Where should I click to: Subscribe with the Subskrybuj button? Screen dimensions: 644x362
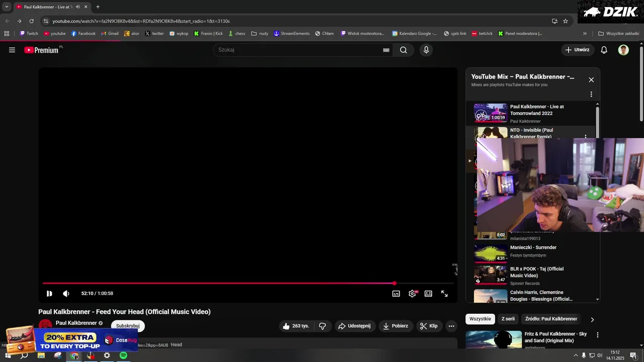pyautogui.click(x=128, y=326)
